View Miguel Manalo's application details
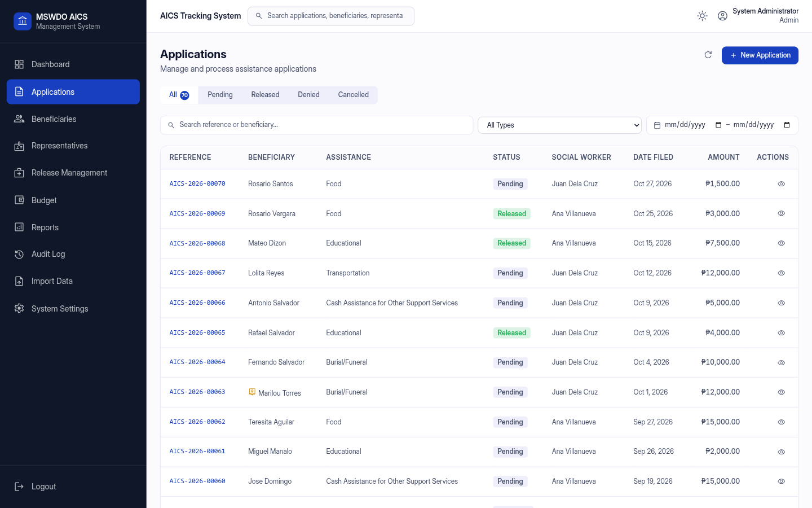This screenshot has width=812, height=508. [x=782, y=452]
